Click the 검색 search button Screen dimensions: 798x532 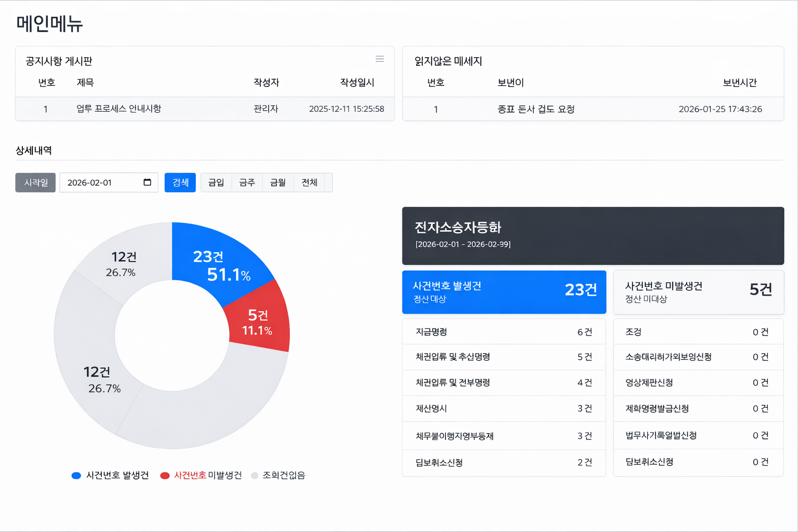180,182
